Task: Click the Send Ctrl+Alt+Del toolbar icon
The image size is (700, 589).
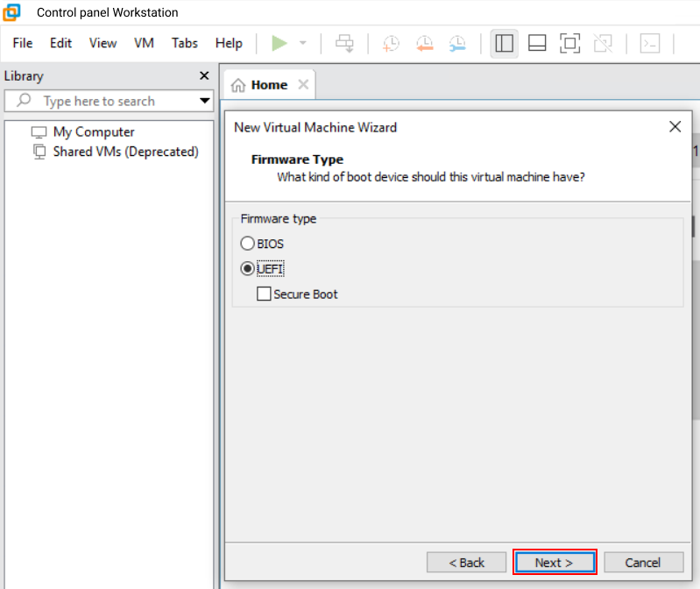Action: pos(344,44)
